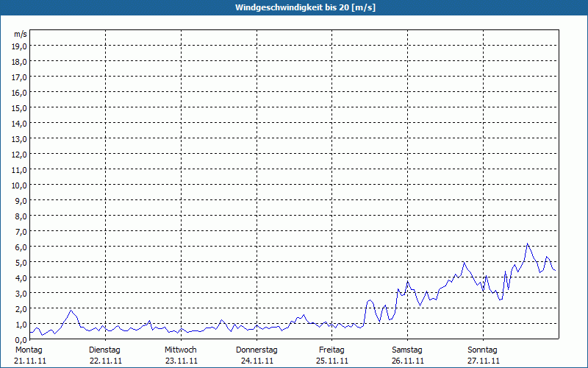The width and height of the screenshot is (588, 368).
Task: Click the 16,0 y-axis label
Action: (x=20, y=93)
